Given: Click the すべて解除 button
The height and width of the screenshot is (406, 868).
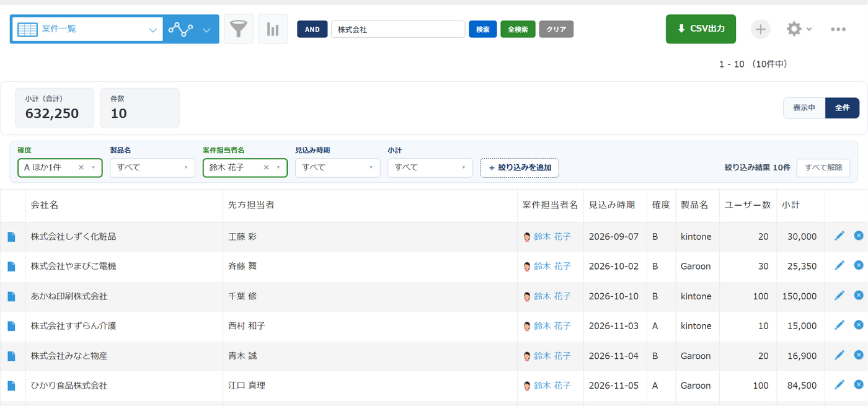Looking at the screenshot, I should pos(823,168).
